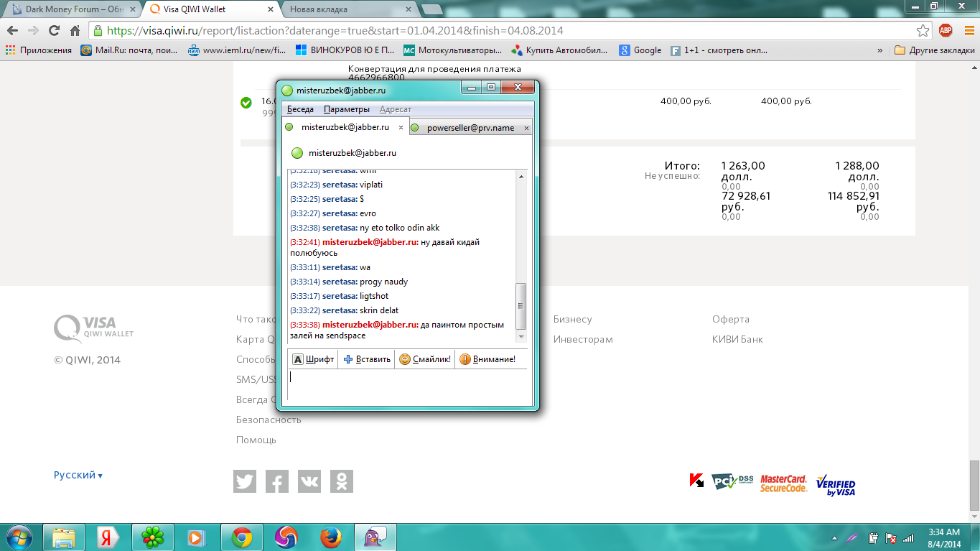Viewport: 980px width, 551px height.
Task: Bookmark this page with the star icon
Action: 923,31
